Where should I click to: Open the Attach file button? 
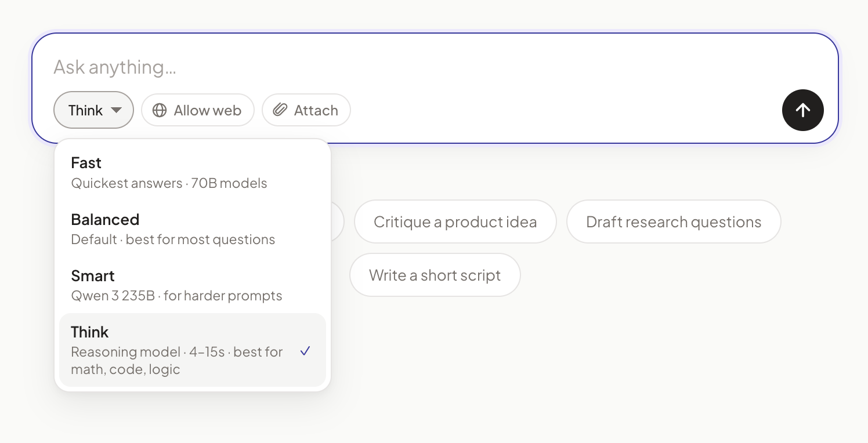click(x=306, y=110)
